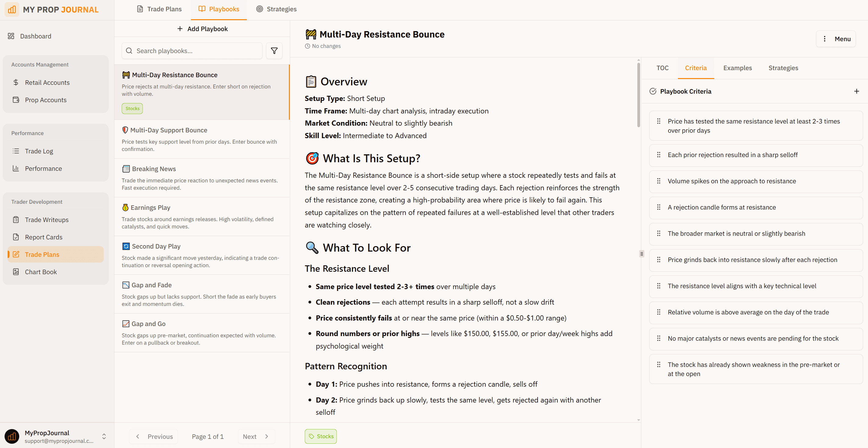868x448 pixels.
Task: Open the Earnings Play playbook
Action: [x=202, y=217]
